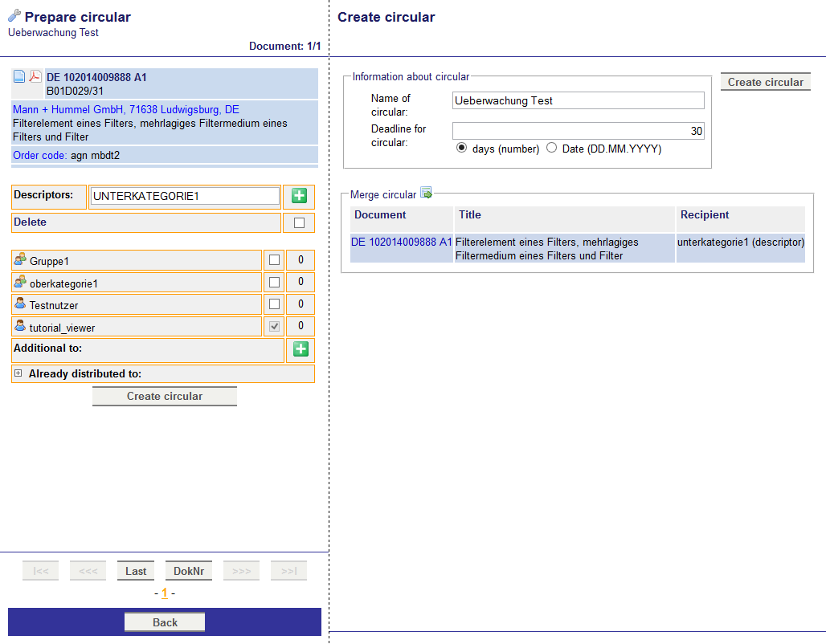The width and height of the screenshot is (826, 644).
Task: Click the tutorial_viewer count value 0
Action: (301, 326)
